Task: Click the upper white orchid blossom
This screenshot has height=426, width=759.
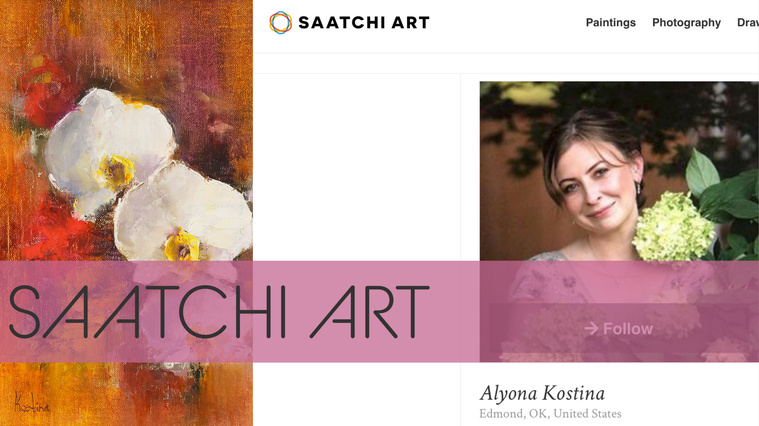Action: pyautogui.click(x=110, y=148)
